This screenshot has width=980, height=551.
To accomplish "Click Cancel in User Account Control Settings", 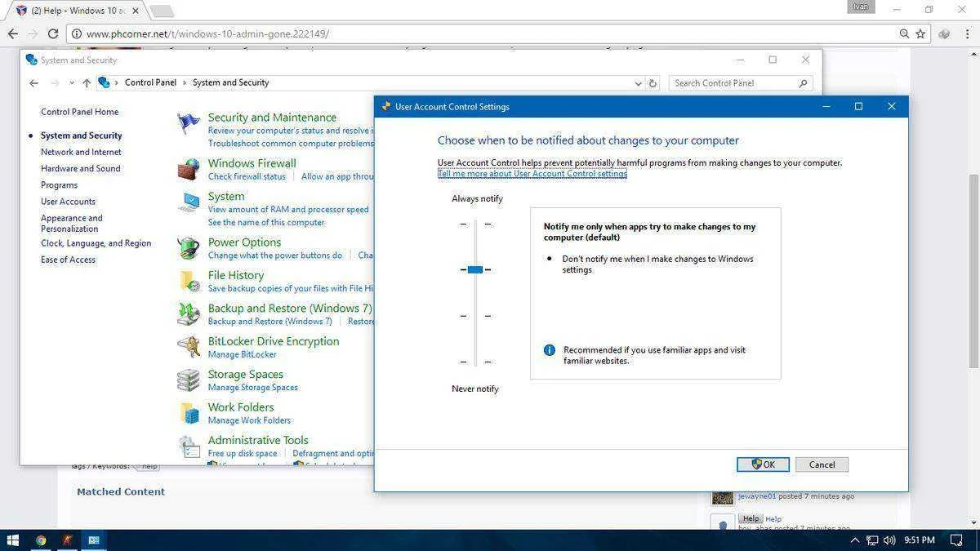I will [x=822, y=464].
